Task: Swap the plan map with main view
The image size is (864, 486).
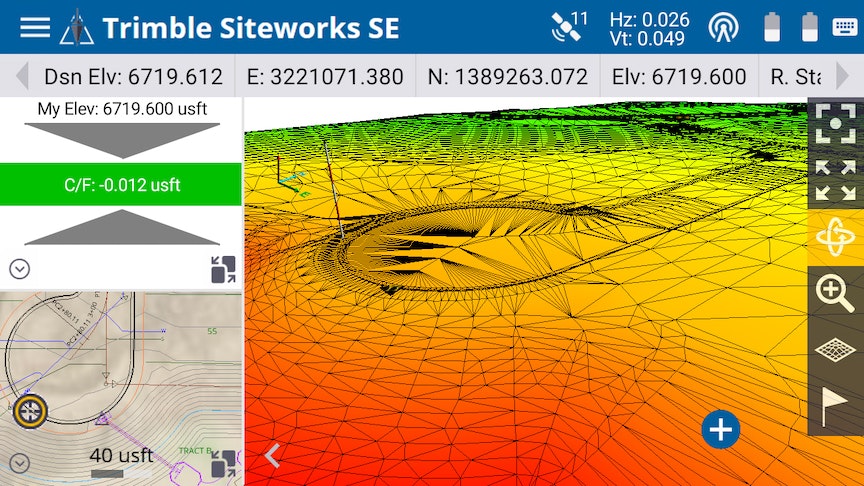Action: [x=223, y=463]
